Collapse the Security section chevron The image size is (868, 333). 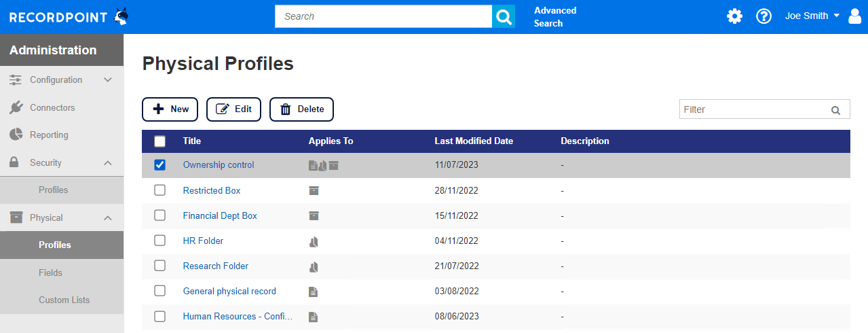click(x=107, y=162)
